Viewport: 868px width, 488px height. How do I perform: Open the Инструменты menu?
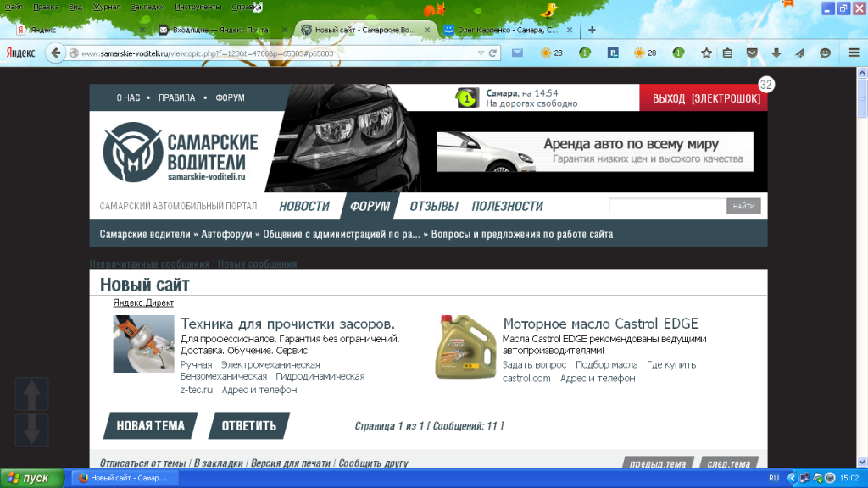(198, 7)
